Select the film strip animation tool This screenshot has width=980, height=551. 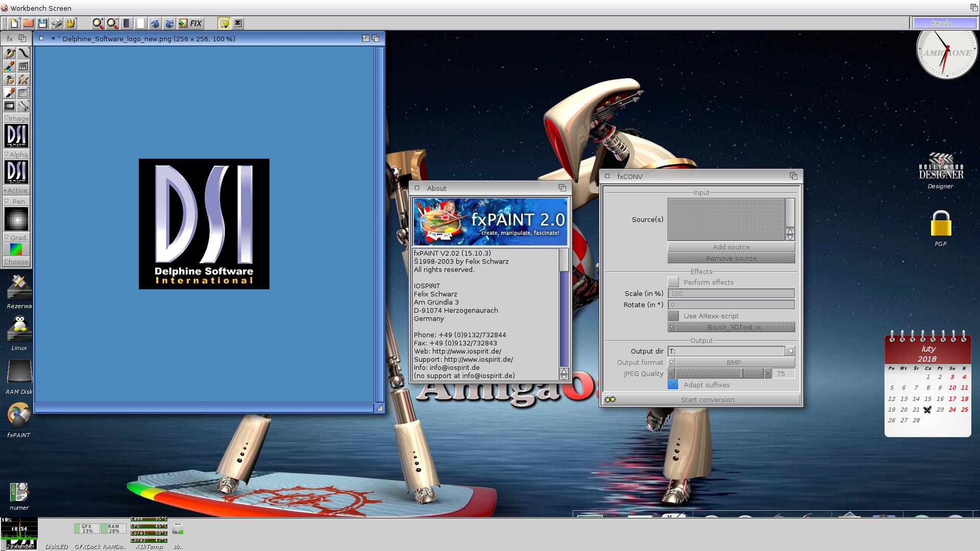[10, 106]
